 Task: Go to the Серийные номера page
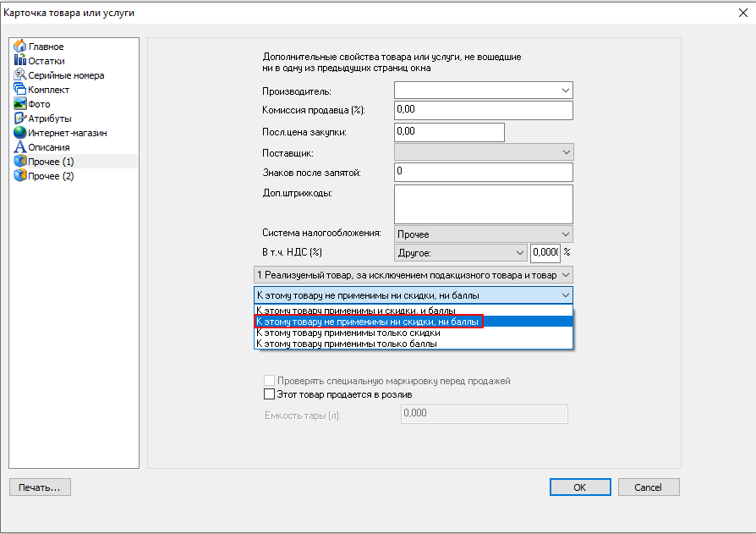pos(66,75)
